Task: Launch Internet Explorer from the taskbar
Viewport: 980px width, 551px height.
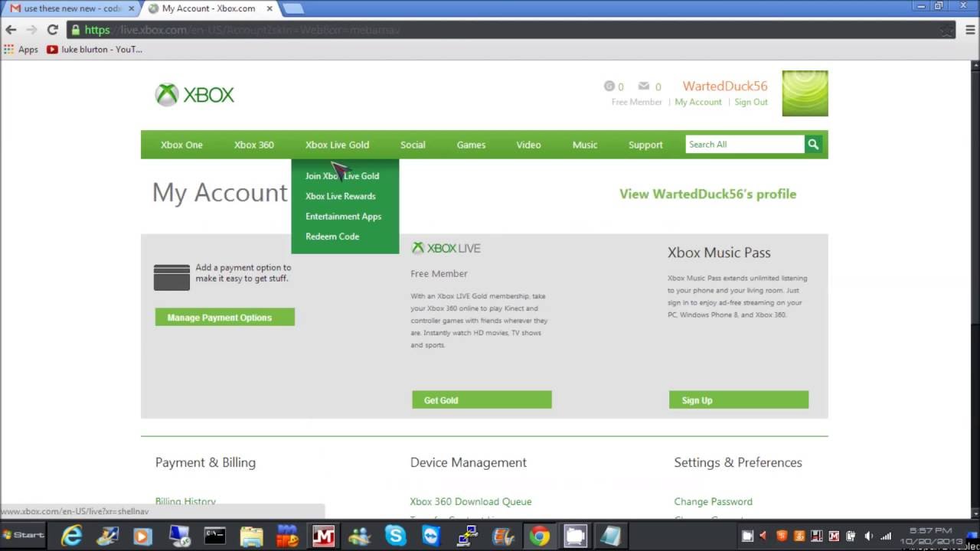Action: pyautogui.click(x=72, y=536)
